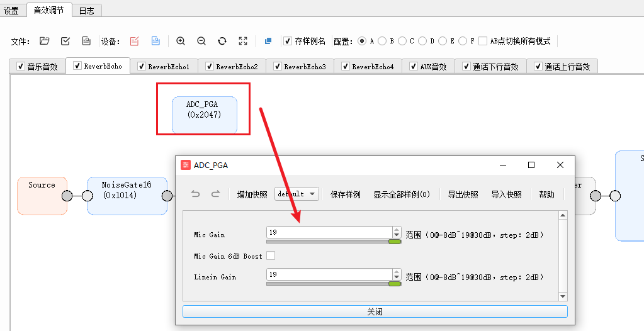Click the dialog scrollbar up arrow

click(x=563, y=215)
